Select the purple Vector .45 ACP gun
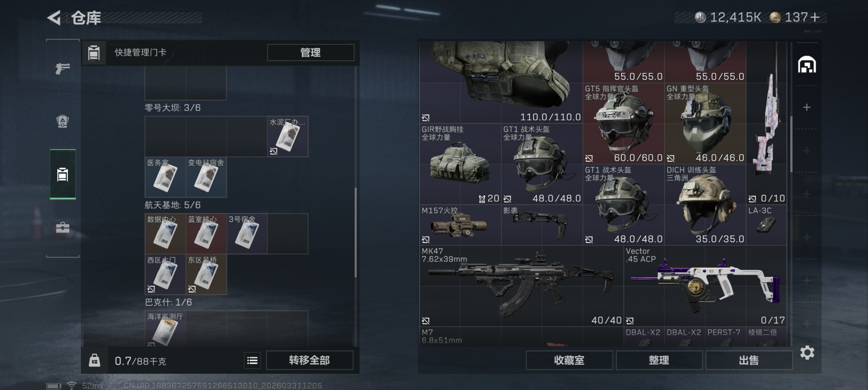 (705, 286)
